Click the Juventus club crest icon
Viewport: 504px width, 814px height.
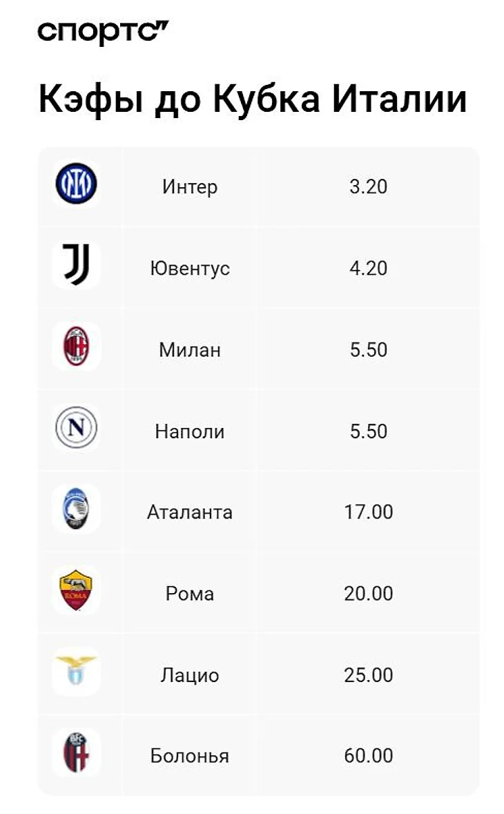pos(76,265)
